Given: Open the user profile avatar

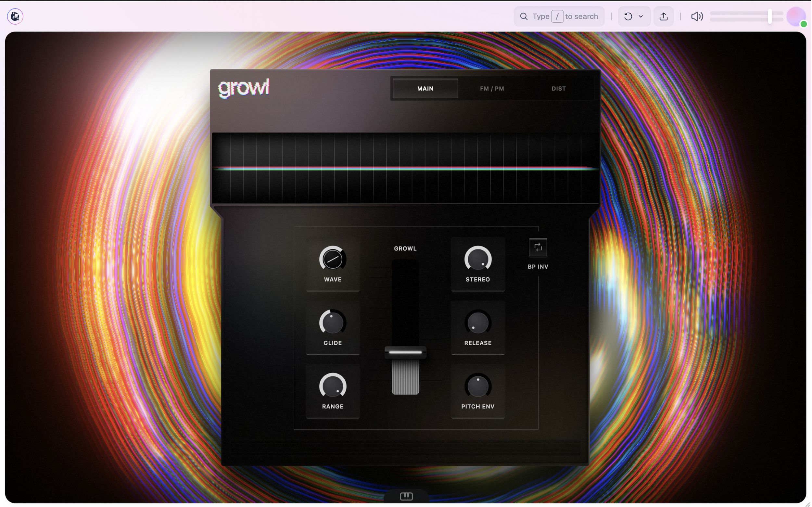Looking at the screenshot, I should (x=796, y=16).
